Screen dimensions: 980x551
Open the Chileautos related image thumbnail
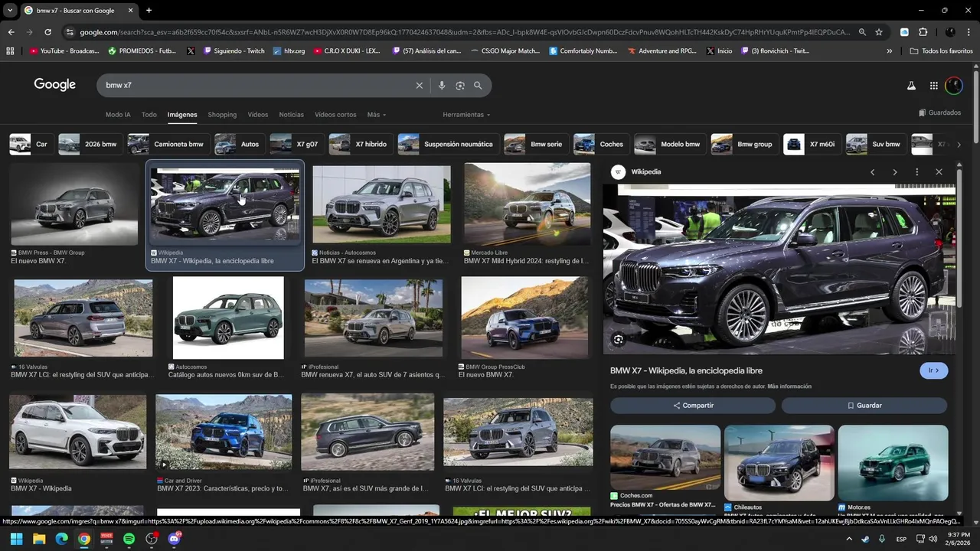click(x=779, y=461)
